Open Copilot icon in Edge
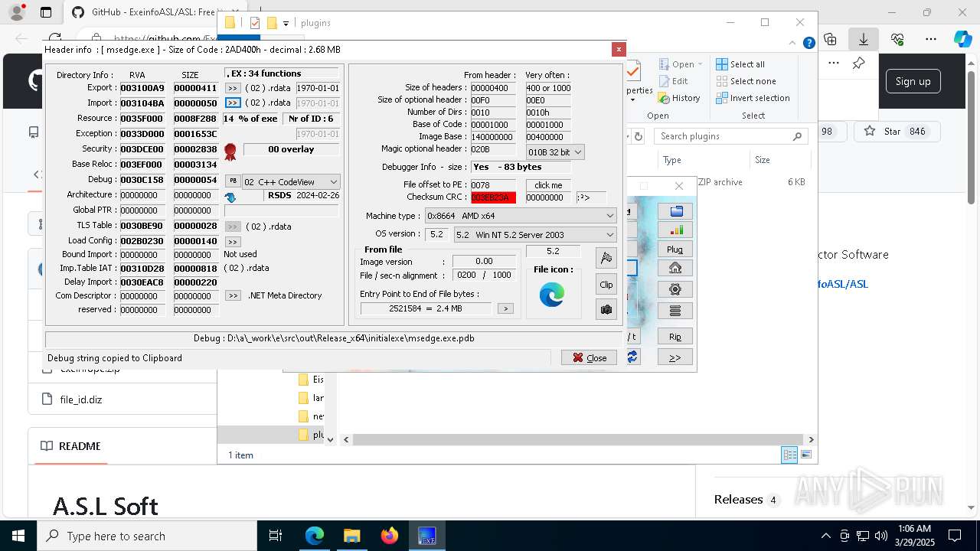 963,39
